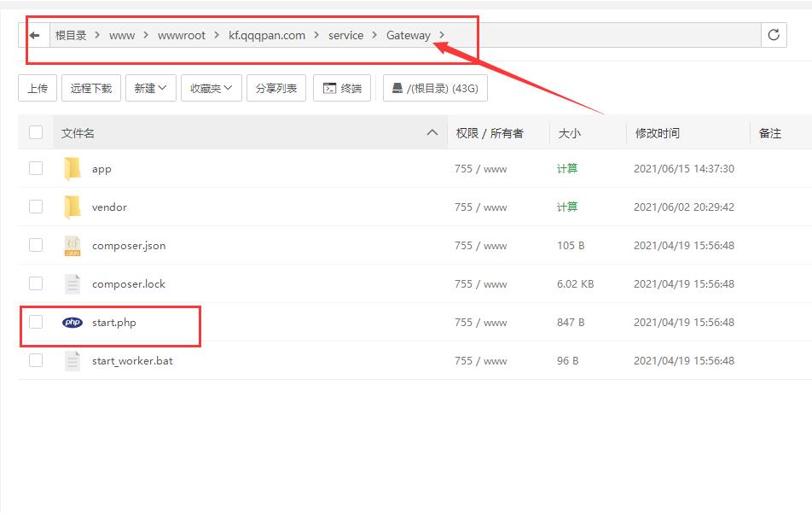
Task: Click the back arrow in path bar
Action: click(x=34, y=35)
